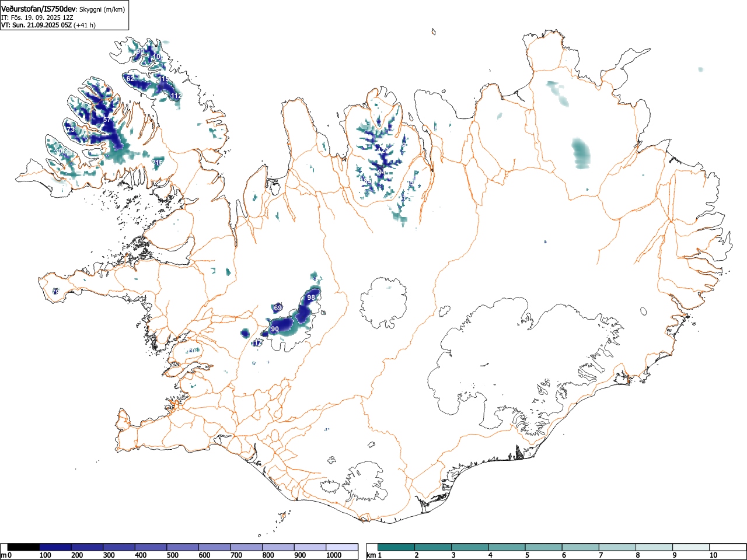Select the 5–6 km legend color segment
Viewport: 747px width, 560px height.
(x=543, y=547)
